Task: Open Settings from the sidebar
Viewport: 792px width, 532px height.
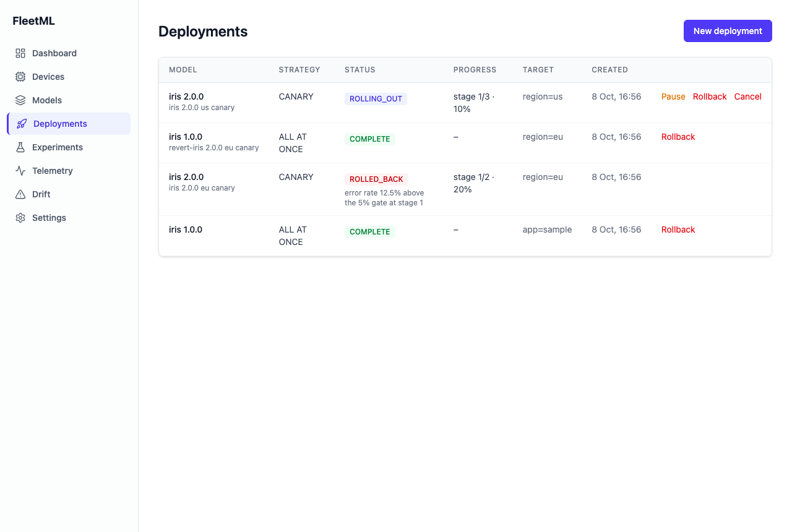Action: (x=69, y=218)
